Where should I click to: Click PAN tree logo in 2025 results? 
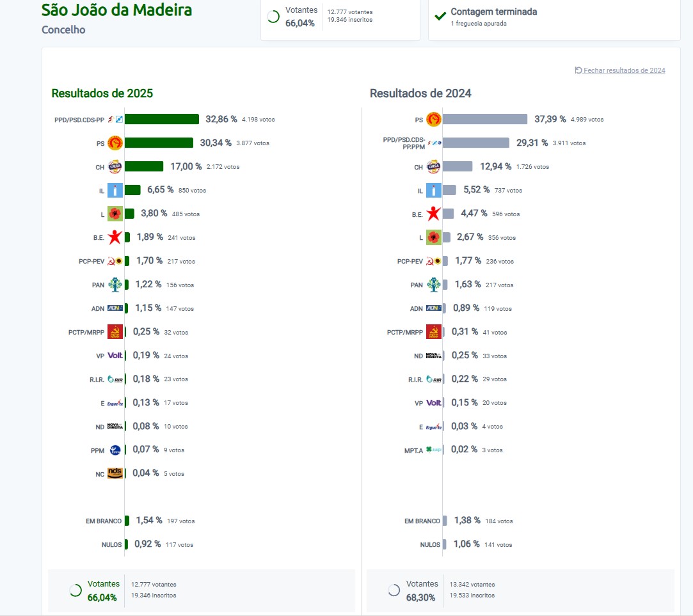(115, 285)
